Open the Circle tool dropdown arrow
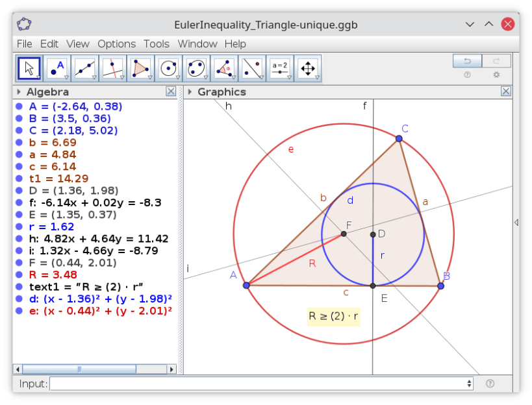 tap(178, 78)
